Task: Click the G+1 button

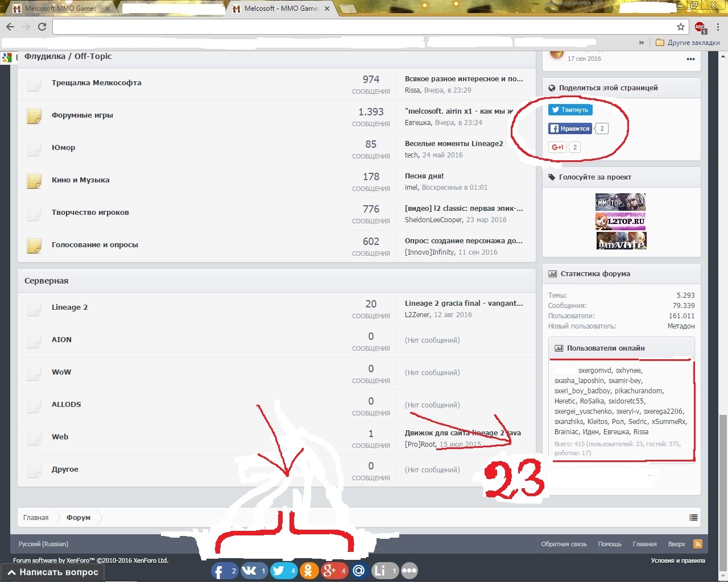Action: pos(557,147)
